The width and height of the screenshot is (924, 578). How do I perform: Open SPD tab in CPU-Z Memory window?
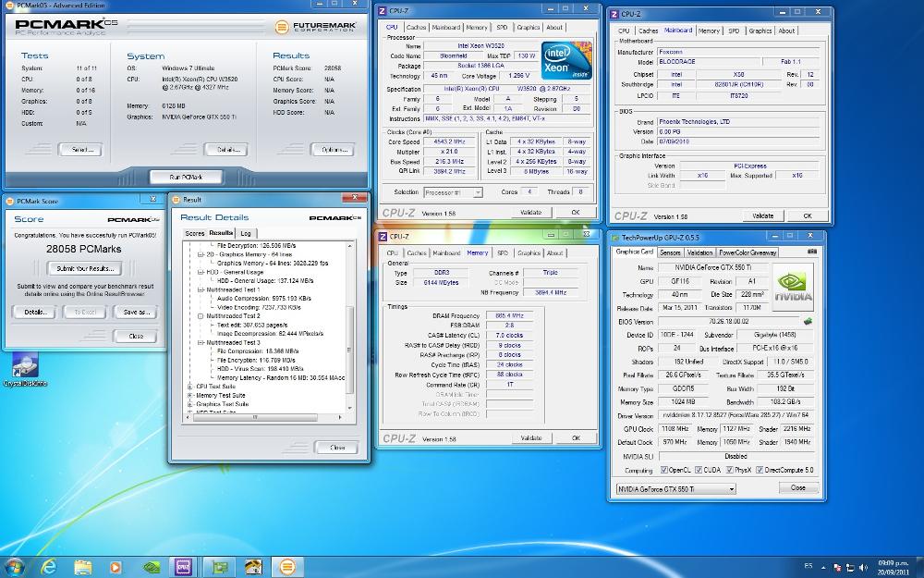(502, 253)
